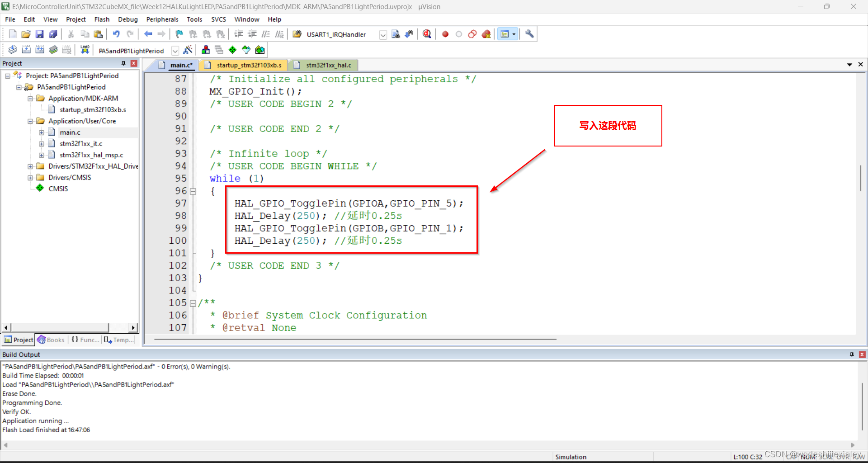Collapse Project: PA5andPB1LightPeriod root node

pos(8,76)
